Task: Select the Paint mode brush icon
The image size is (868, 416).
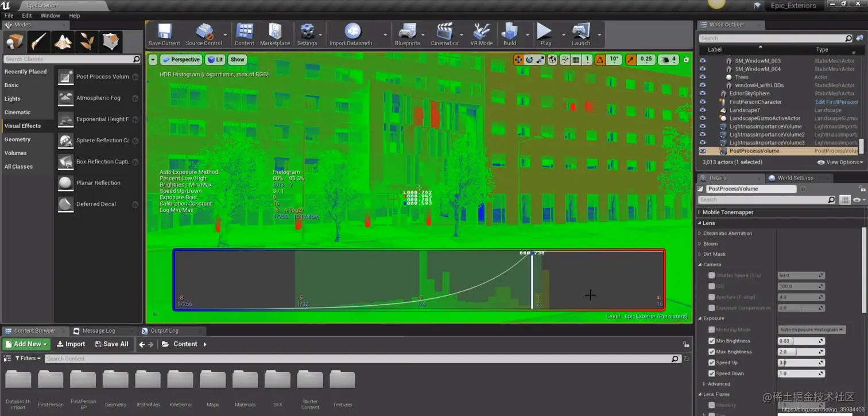Action: coord(38,41)
